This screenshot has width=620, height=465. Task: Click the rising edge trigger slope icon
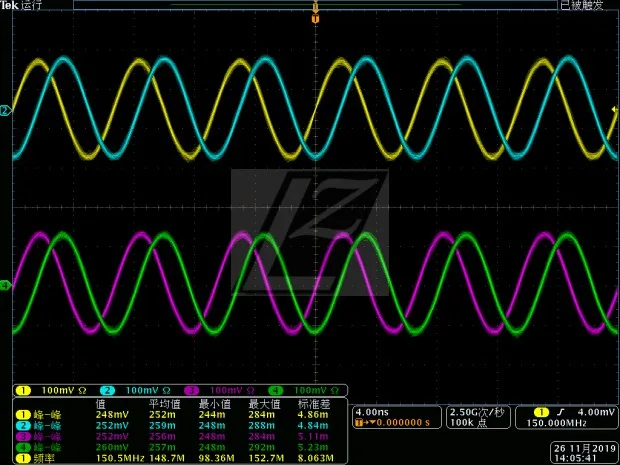560,413
